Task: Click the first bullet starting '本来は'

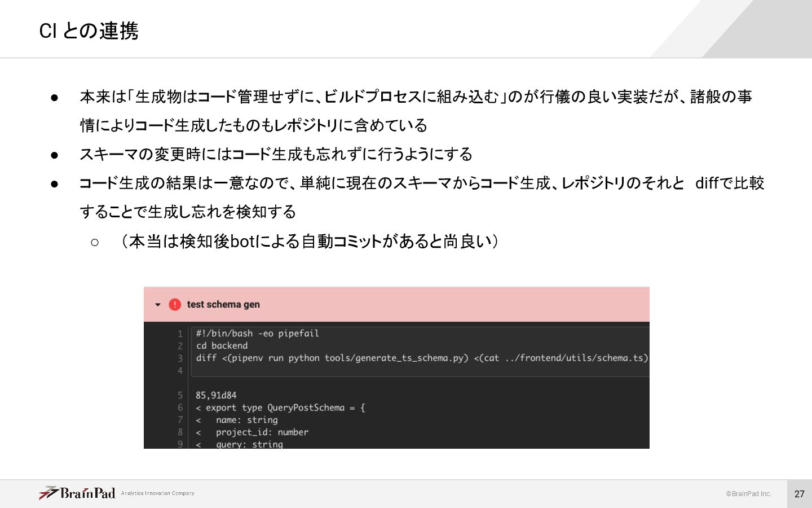Action: coord(416,111)
